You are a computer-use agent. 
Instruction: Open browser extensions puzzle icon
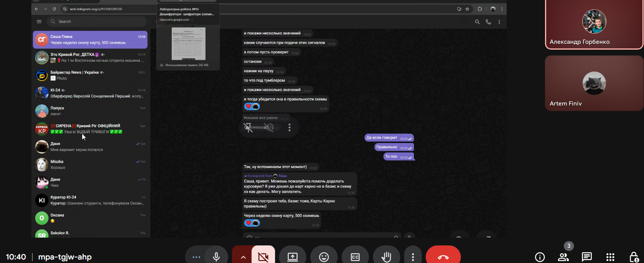(x=480, y=9)
